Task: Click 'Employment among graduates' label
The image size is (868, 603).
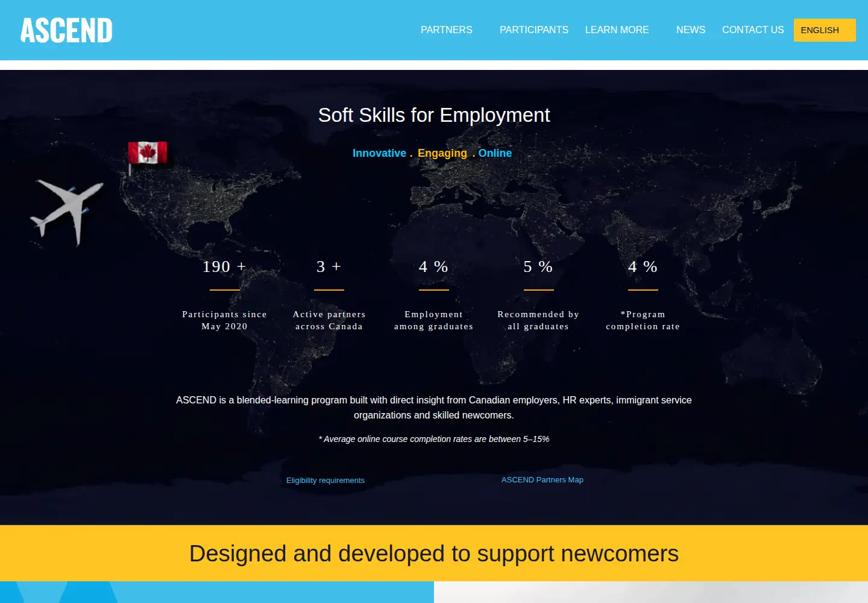Action: coord(434,320)
